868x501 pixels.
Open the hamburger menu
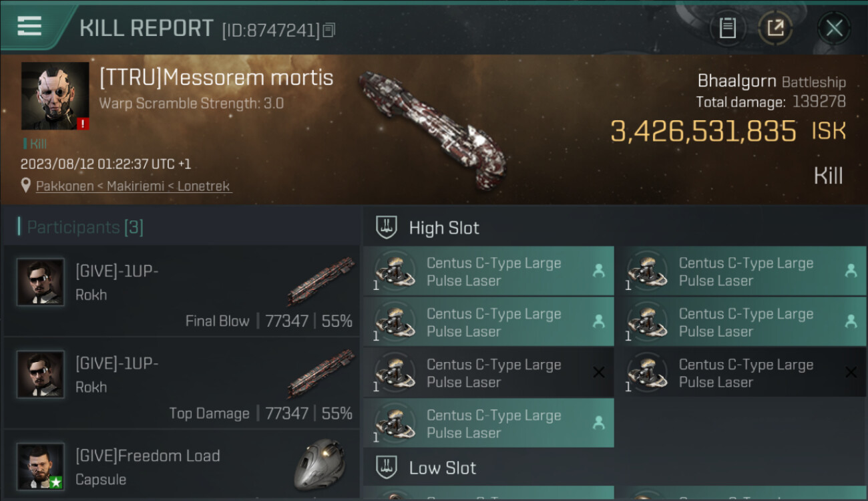pyautogui.click(x=30, y=27)
